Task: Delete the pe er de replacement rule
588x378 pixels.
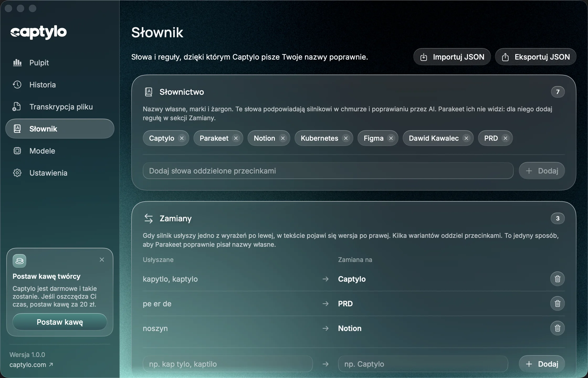Action: coord(558,303)
